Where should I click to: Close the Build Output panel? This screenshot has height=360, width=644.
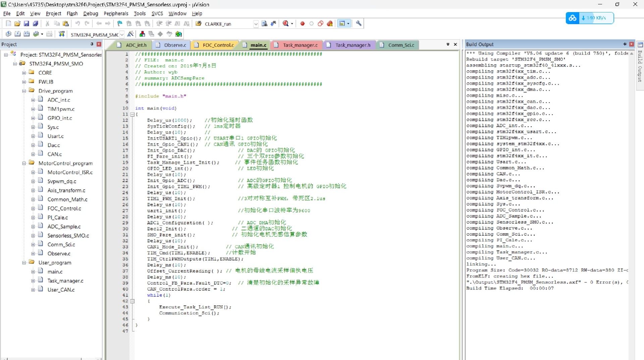tap(632, 44)
